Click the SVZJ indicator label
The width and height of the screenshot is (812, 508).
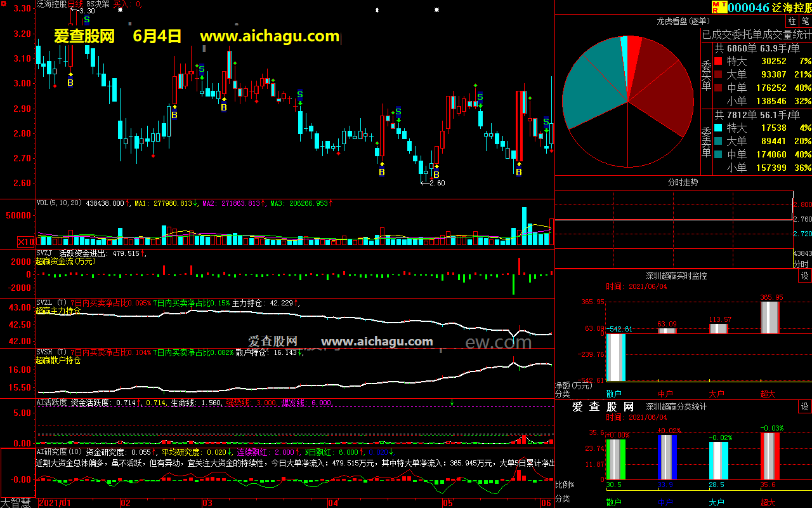point(45,253)
